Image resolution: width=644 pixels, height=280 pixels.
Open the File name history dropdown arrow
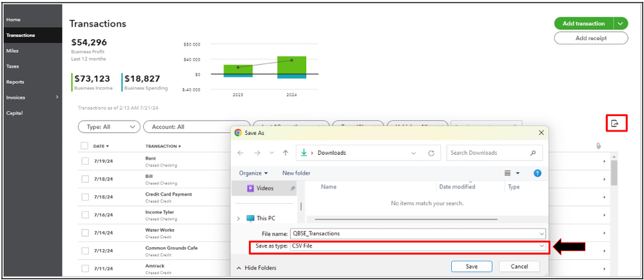tap(542, 234)
